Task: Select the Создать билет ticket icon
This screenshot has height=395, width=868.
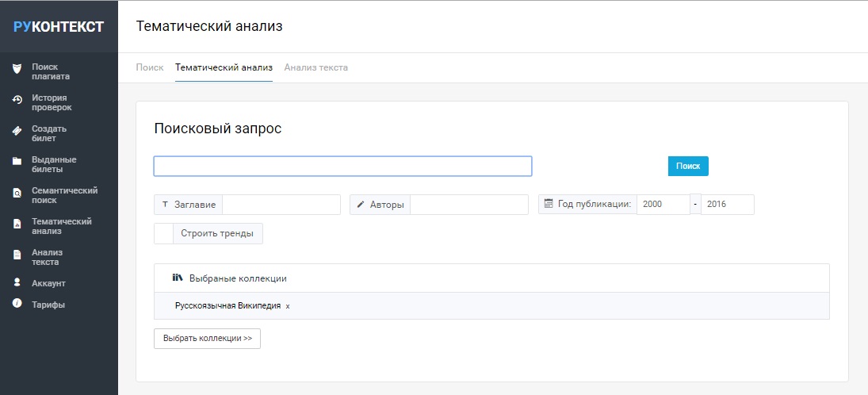Action: (x=17, y=131)
